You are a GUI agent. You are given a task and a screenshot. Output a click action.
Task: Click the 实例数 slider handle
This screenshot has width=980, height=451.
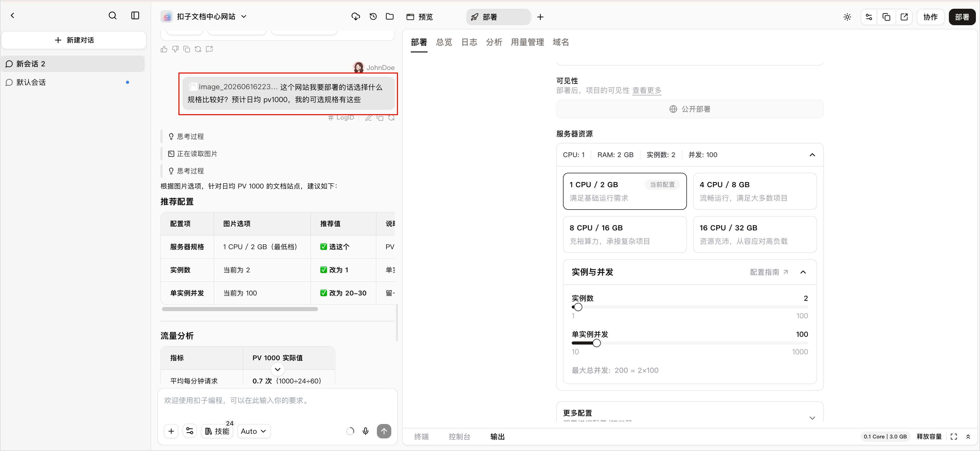578,307
